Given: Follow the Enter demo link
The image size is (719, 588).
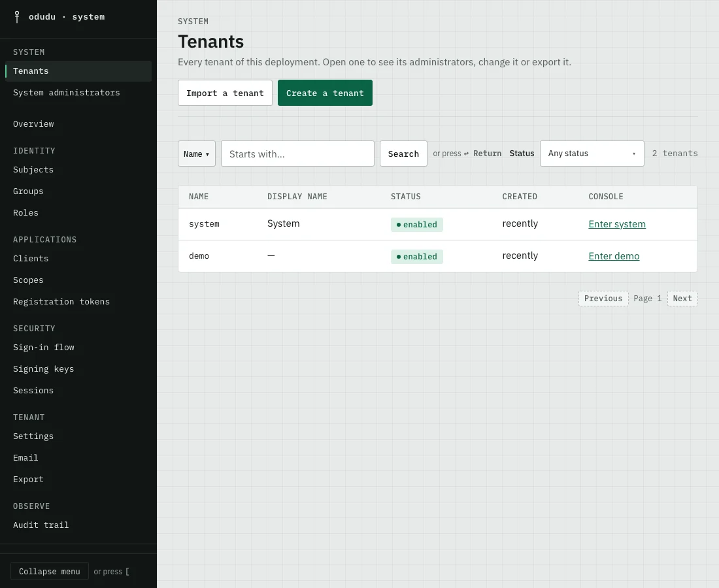Looking at the screenshot, I should click(x=614, y=256).
